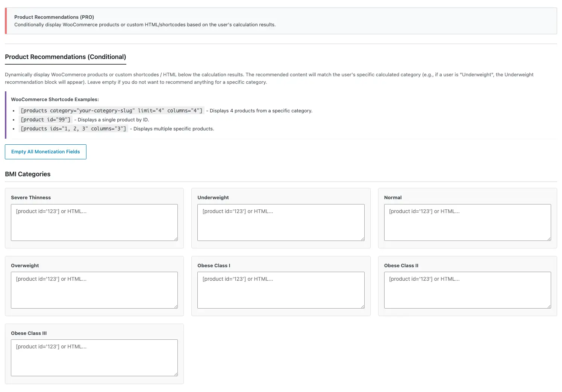Click the Severe Thinness label
The width and height of the screenshot is (562, 392).
[31, 197]
